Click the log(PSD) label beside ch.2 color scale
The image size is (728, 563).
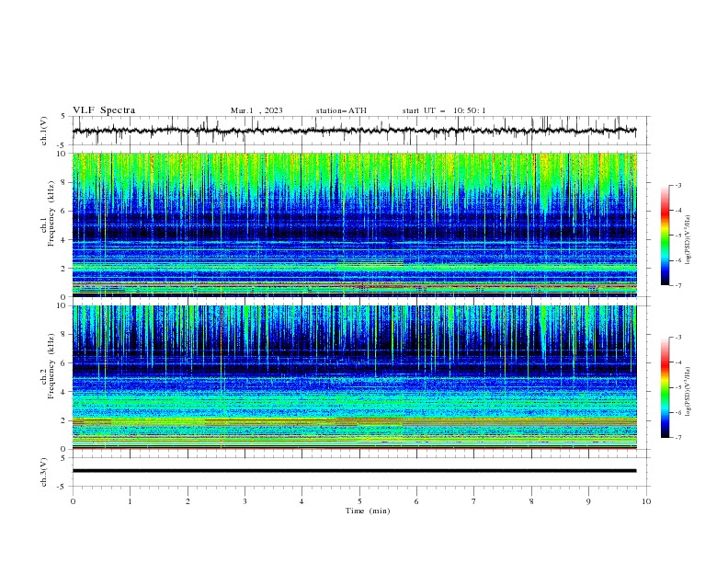coord(688,391)
